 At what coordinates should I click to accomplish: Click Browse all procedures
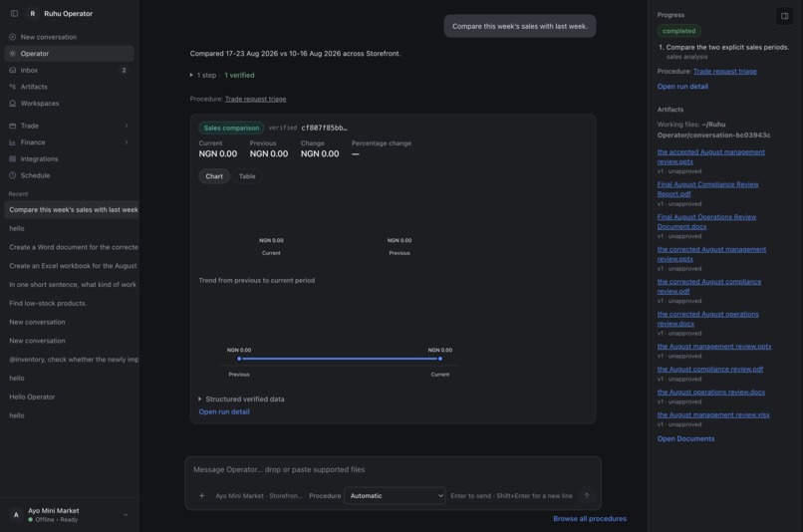590,519
